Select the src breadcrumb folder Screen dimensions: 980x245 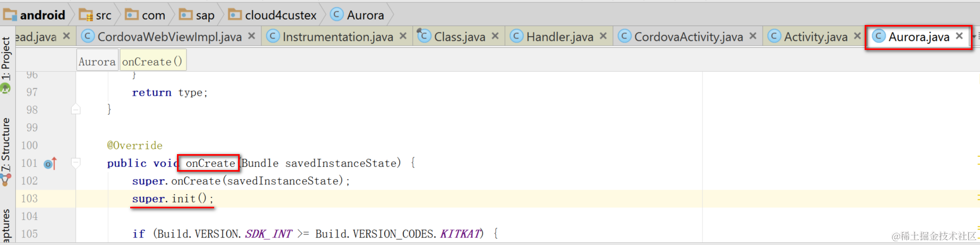96,15
